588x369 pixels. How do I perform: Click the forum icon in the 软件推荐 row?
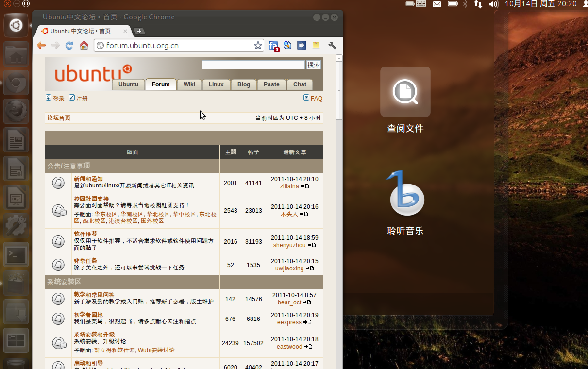(58, 241)
